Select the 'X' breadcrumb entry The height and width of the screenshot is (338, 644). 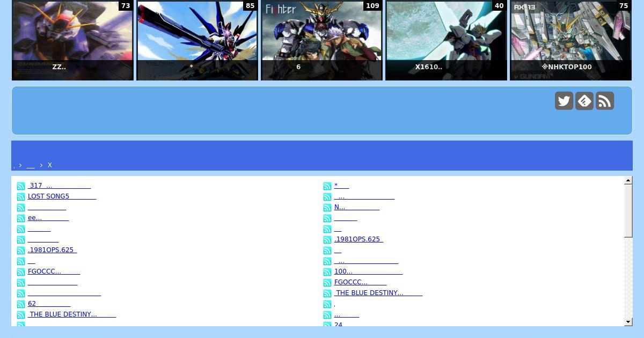[50, 165]
